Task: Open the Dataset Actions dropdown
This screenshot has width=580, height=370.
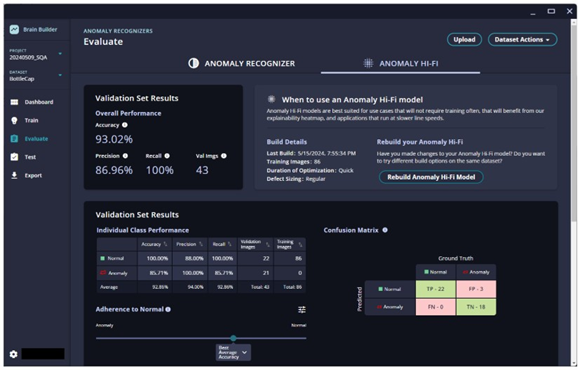Action: 522,40
